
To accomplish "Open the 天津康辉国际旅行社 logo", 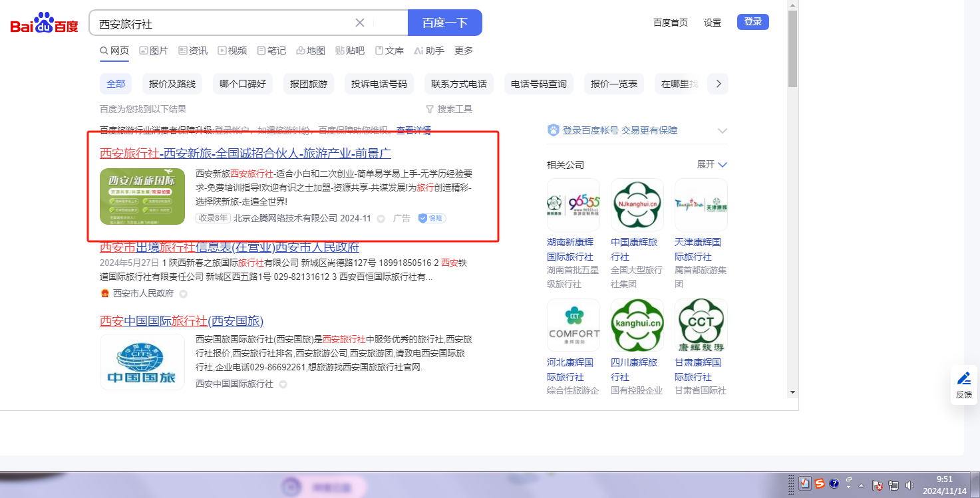I will pos(701,204).
